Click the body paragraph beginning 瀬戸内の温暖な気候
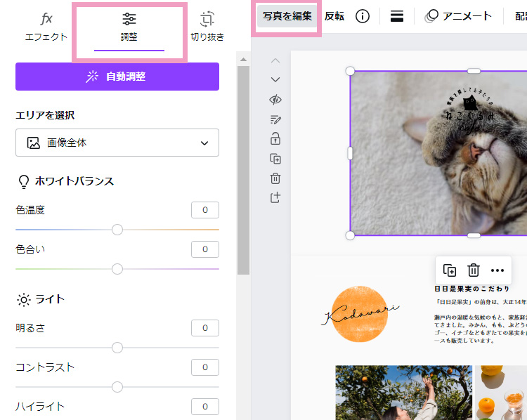 click(481, 329)
